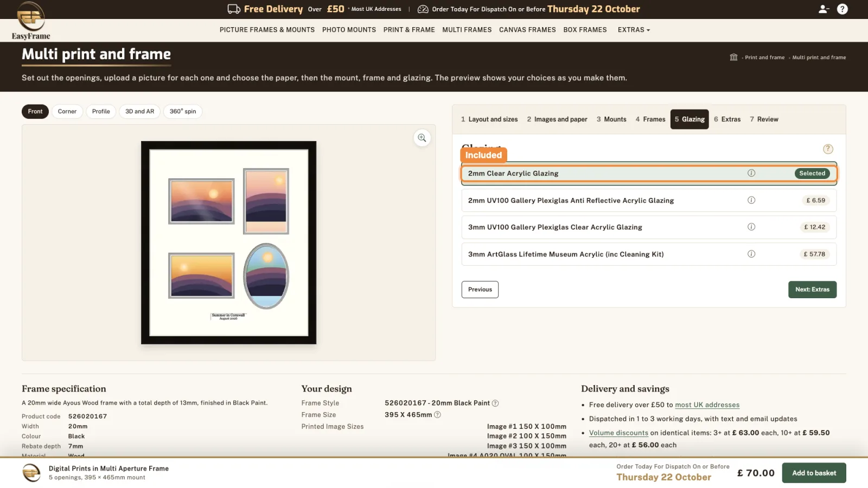Open the user account icon
The height and width of the screenshot is (488, 868).
(x=824, y=9)
